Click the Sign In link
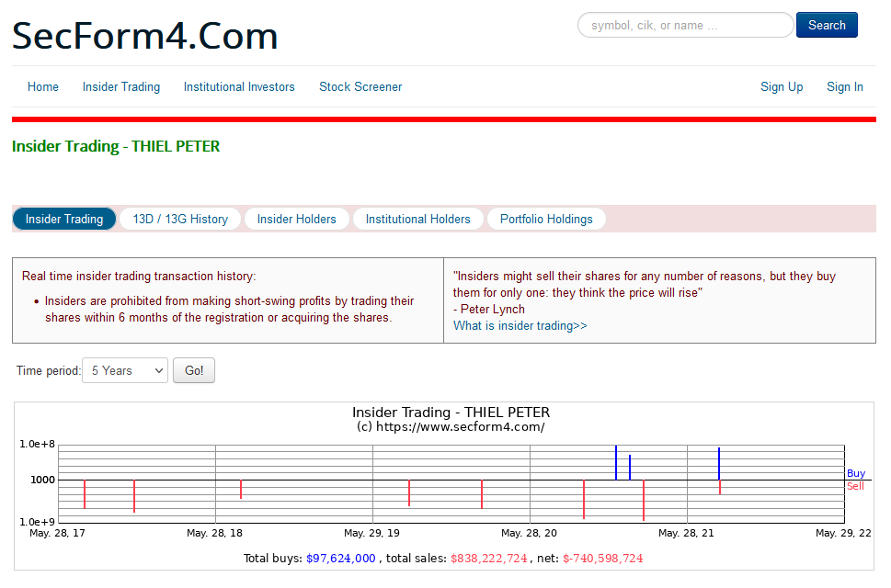The height and width of the screenshot is (588, 891). [844, 87]
